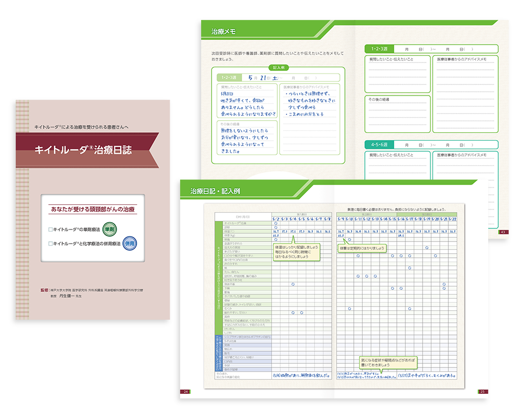Click the green 記入例 pill label

pos(278,68)
